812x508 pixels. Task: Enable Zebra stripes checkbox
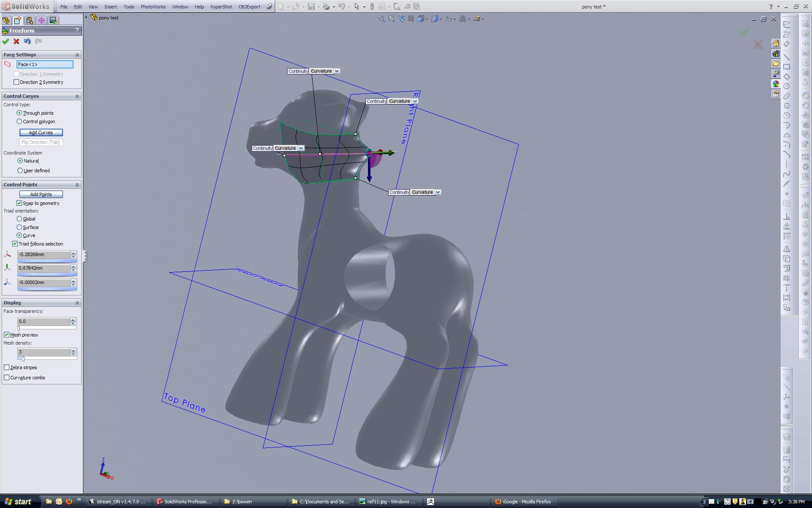coord(7,367)
